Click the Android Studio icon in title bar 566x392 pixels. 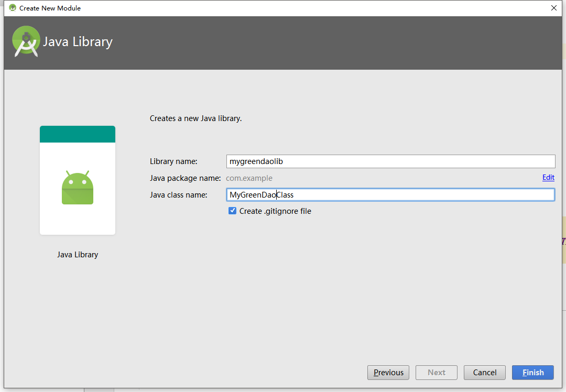coord(13,8)
